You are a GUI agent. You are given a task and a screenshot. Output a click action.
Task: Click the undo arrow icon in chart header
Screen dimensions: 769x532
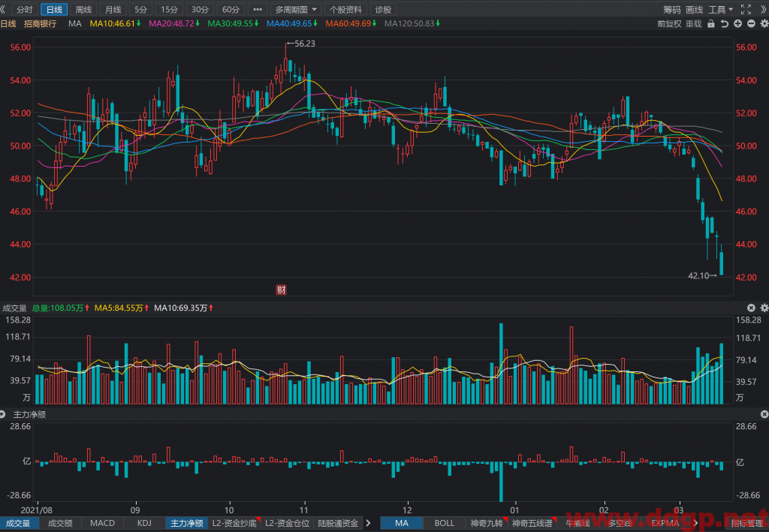pyautogui.click(x=724, y=23)
